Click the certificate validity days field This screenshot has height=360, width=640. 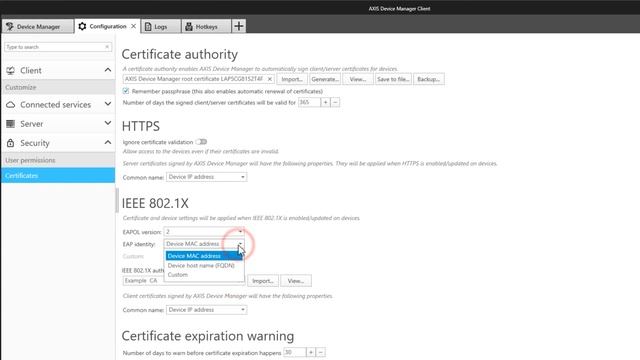tap(309, 102)
